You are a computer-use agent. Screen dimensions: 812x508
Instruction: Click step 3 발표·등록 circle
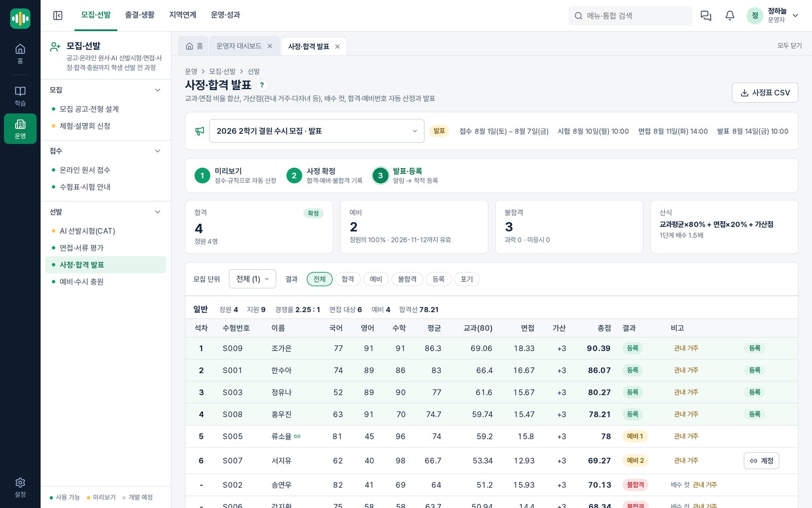(380, 176)
